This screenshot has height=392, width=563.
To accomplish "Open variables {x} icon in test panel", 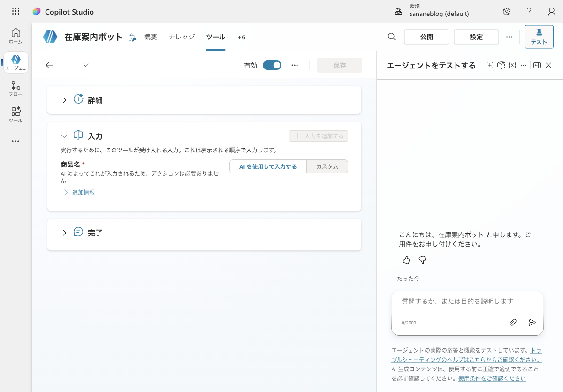I will (512, 65).
